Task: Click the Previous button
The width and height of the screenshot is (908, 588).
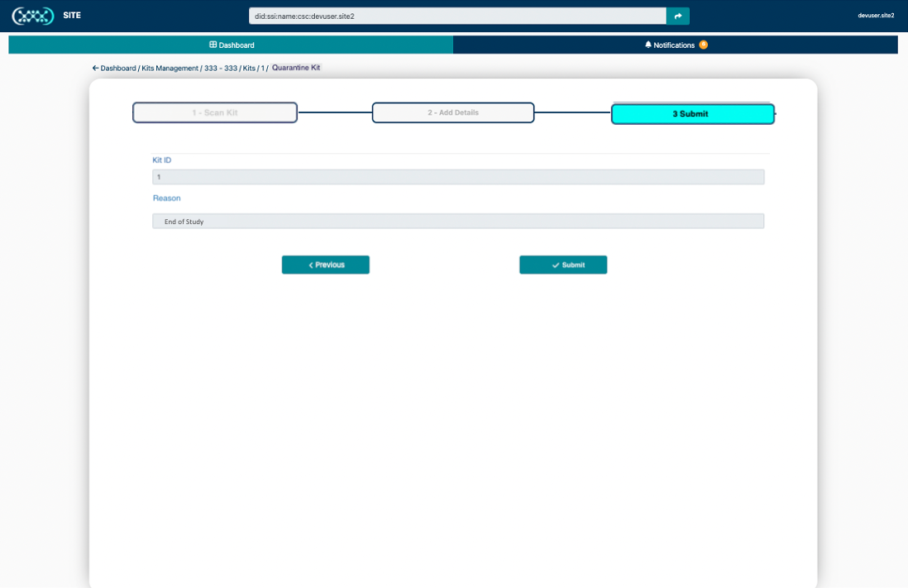Action: coord(326,265)
